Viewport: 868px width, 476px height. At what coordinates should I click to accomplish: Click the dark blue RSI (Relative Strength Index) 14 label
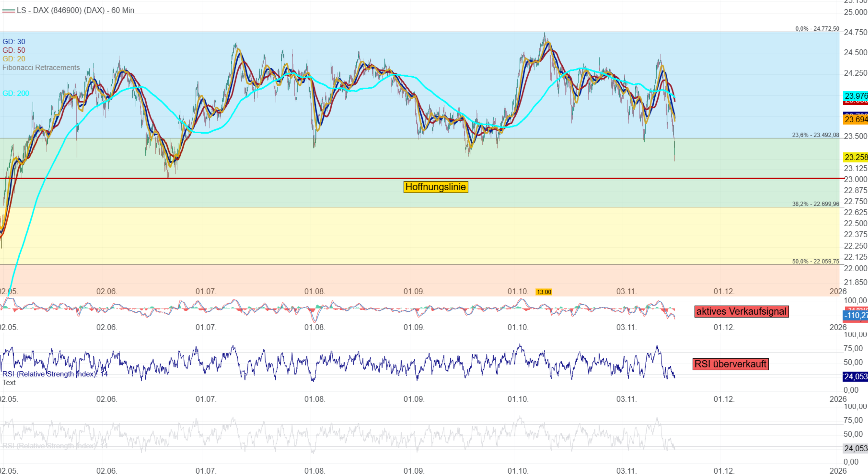pos(55,374)
